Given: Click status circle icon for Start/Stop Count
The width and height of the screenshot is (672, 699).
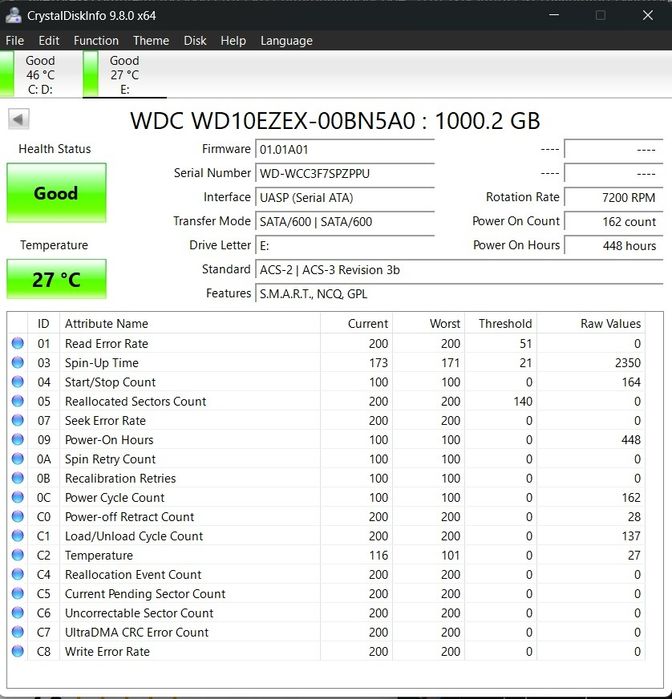Looking at the screenshot, I should [x=18, y=382].
